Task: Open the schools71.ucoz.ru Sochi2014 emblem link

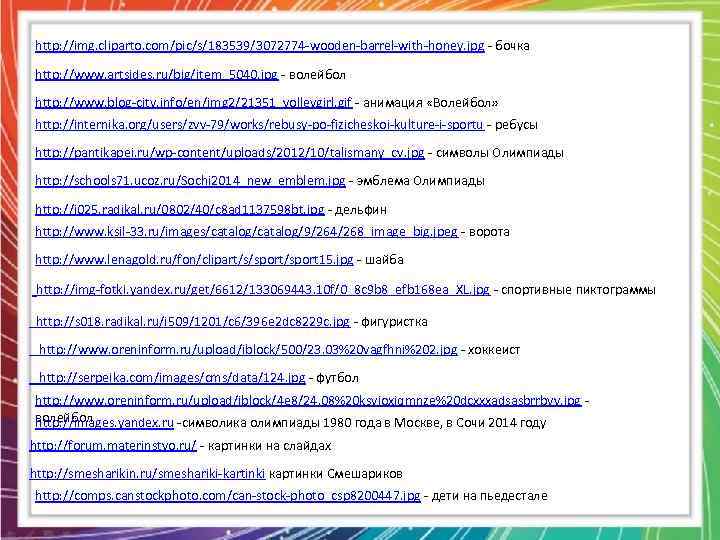Action: pyautogui.click(x=190, y=180)
